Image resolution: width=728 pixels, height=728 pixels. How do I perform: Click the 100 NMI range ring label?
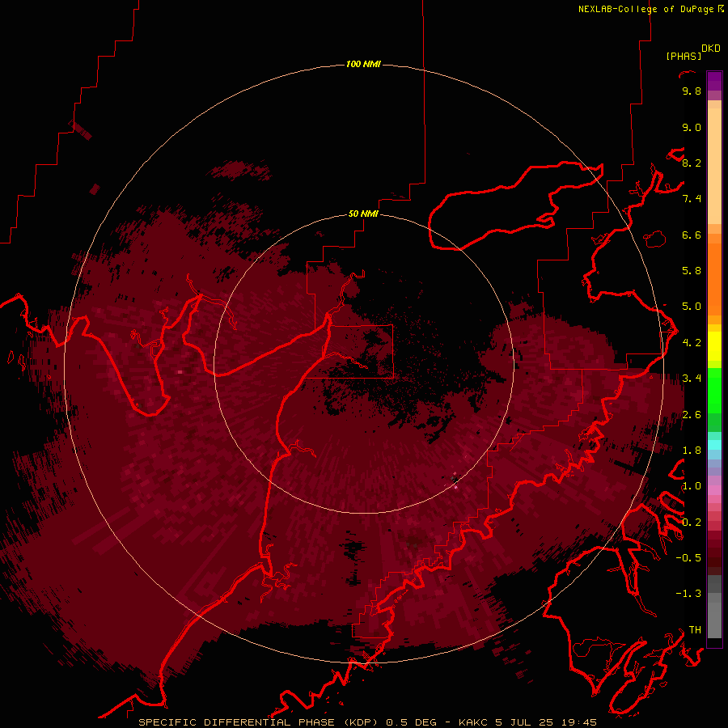tap(363, 64)
